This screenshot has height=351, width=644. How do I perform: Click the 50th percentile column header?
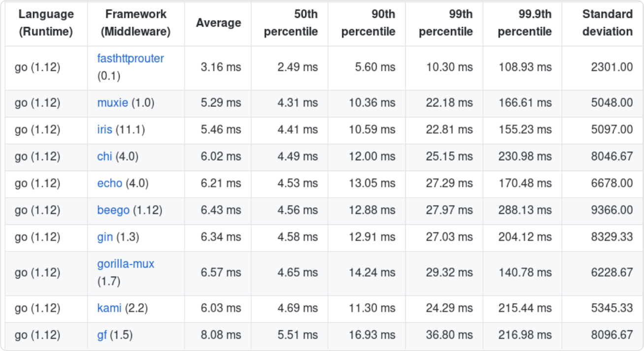click(x=291, y=23)
